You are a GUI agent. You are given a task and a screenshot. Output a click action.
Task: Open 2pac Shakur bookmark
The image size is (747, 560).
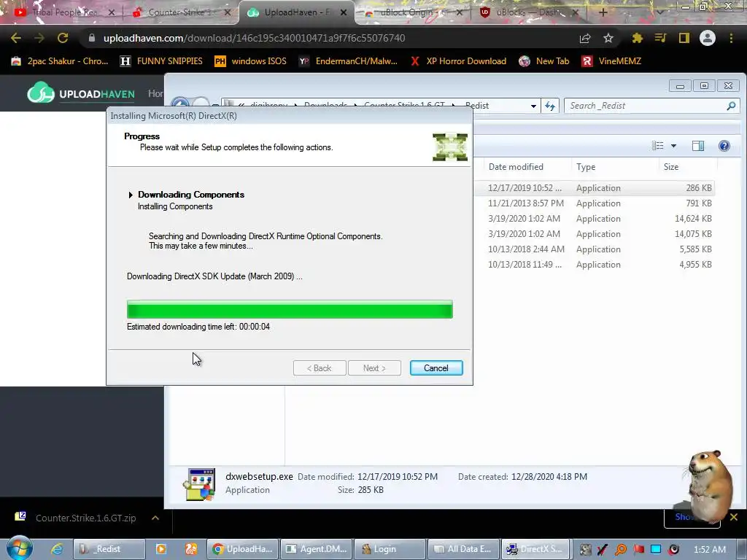point(60,61)
